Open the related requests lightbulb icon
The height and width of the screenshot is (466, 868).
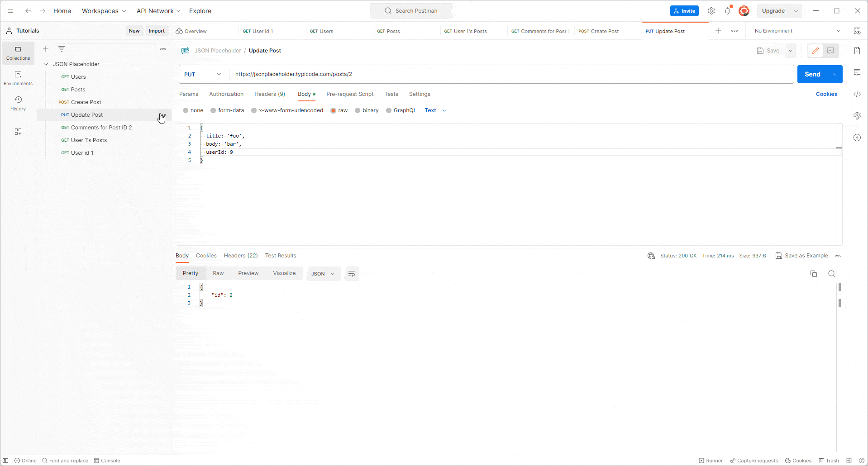pyautogui.click(x=857, y=116)
